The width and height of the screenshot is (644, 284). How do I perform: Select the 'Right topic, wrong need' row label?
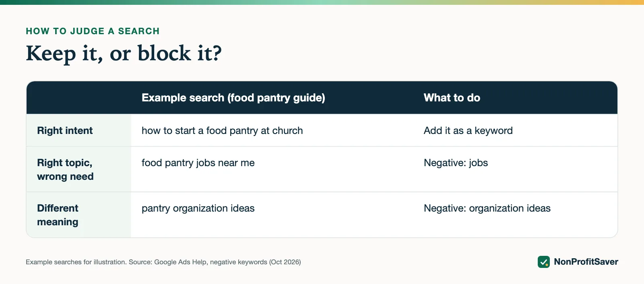(x=65, y=169)
